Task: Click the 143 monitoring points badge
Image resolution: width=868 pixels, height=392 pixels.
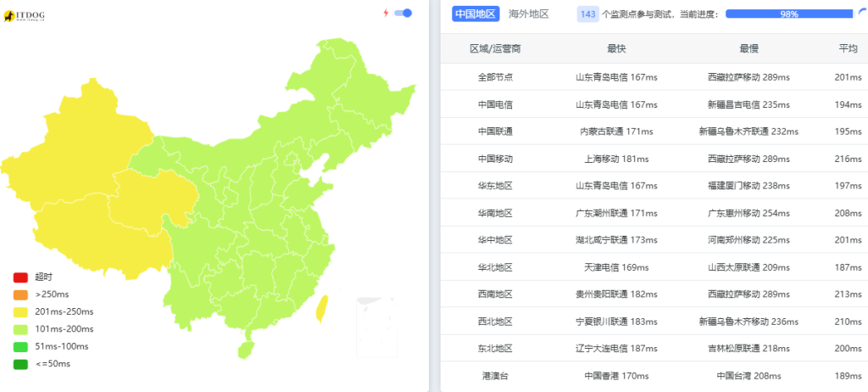Action: click(x=588, y=14)
